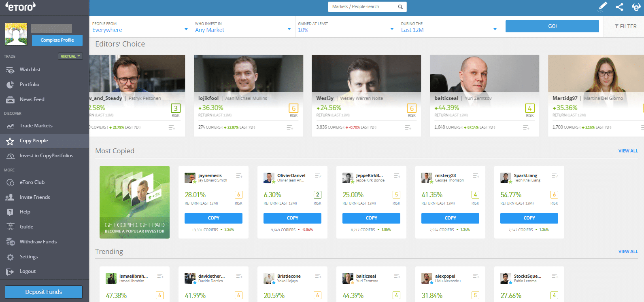Open lojikfool's Editors' Choice card photo

coord(249,74)
